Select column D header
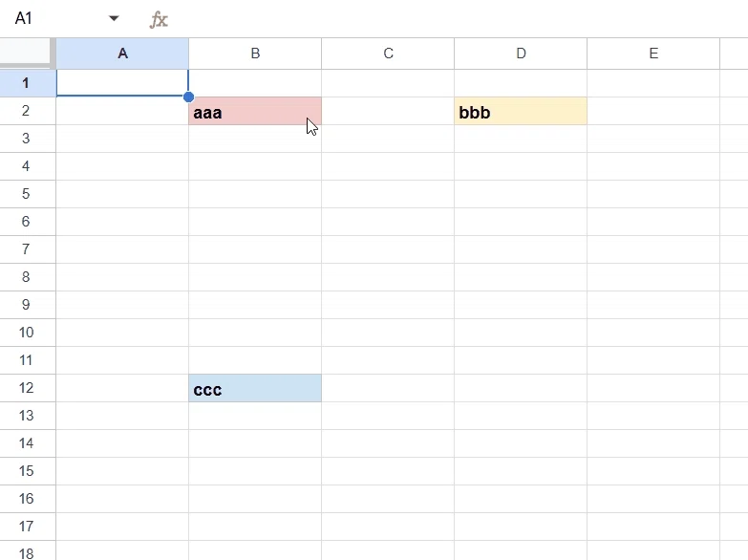 click(x=521, y=54)
